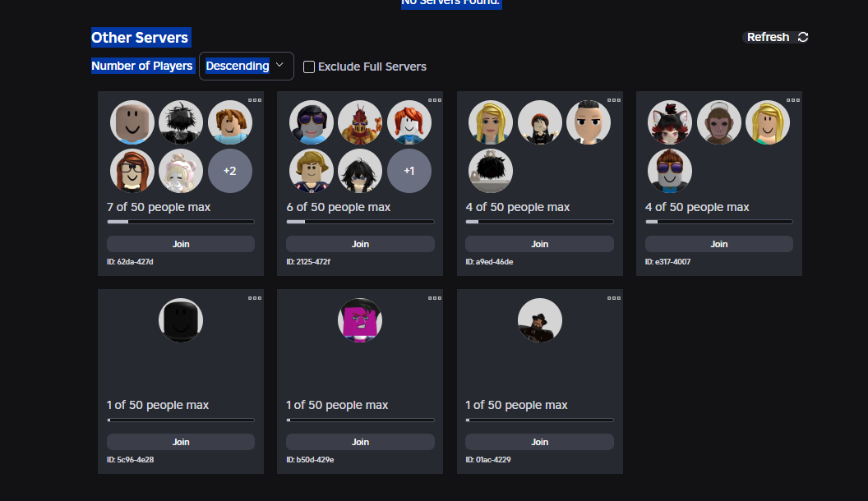Click the first avatar on server 62da-427d
The height and width of the screenshot is (501, 868).
point(132,122)
